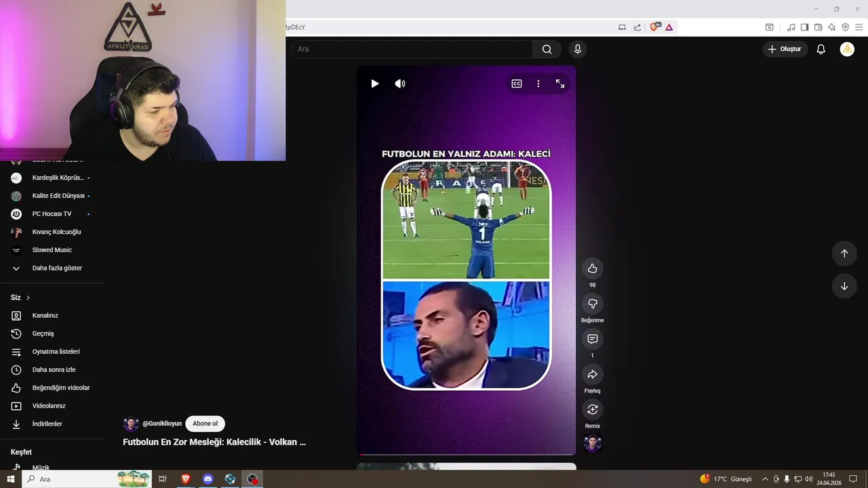Open the sound source thumbnail below Remix
Image resolution: width=868 pixels, height=488 pixels.
click(x=593, y=443)
